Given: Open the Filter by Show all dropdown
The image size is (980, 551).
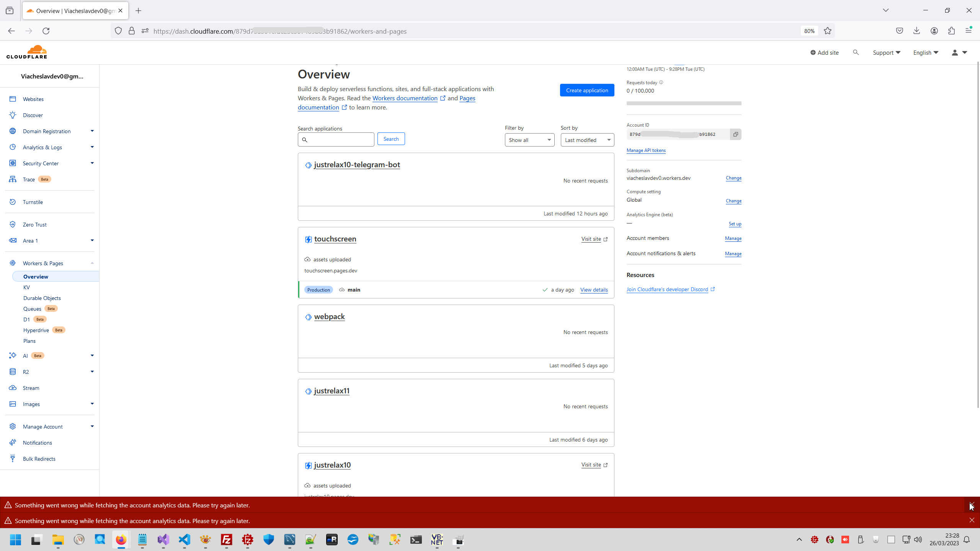Looking at the screenshot, I should click(529, 140).
